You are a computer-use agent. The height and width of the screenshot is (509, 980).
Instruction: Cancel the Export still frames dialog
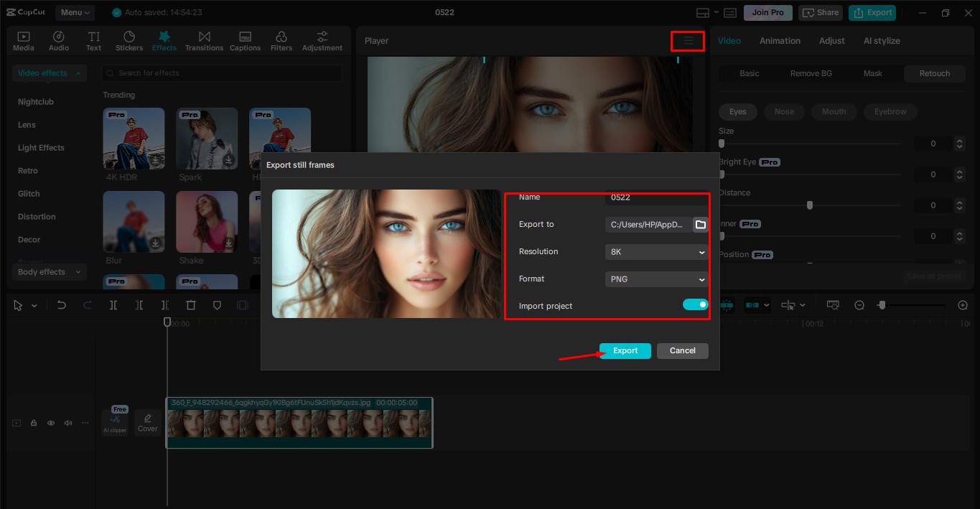[681, 350]
